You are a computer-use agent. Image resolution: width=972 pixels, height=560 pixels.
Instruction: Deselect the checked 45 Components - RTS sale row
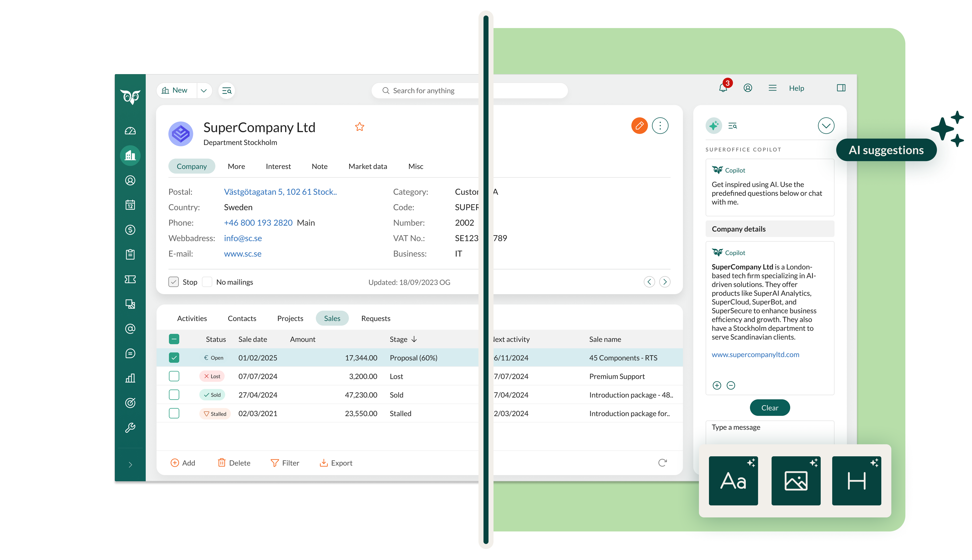click(x=174, y=357)
